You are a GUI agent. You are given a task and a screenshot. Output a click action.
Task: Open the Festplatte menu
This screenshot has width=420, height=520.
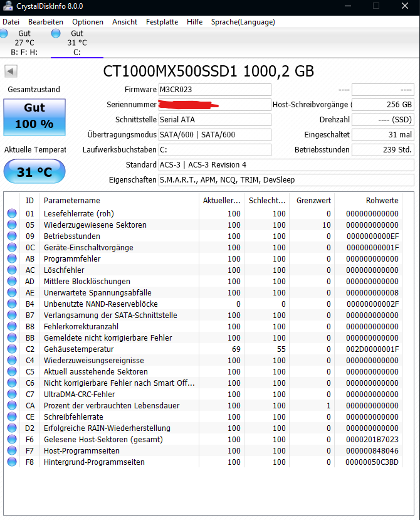click(162, 22)
